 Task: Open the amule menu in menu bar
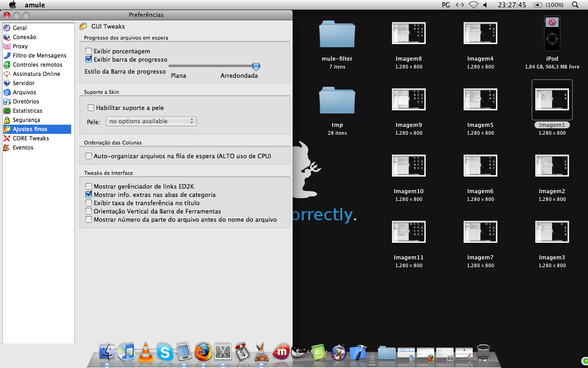pos(34,5)
